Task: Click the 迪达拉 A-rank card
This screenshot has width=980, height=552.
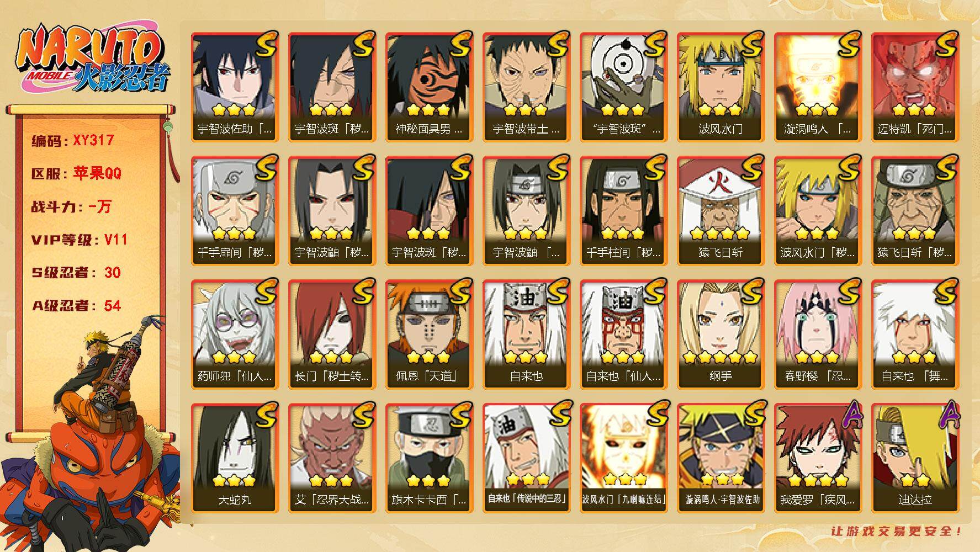Action: pyautogui.click(x=915, y=458)
